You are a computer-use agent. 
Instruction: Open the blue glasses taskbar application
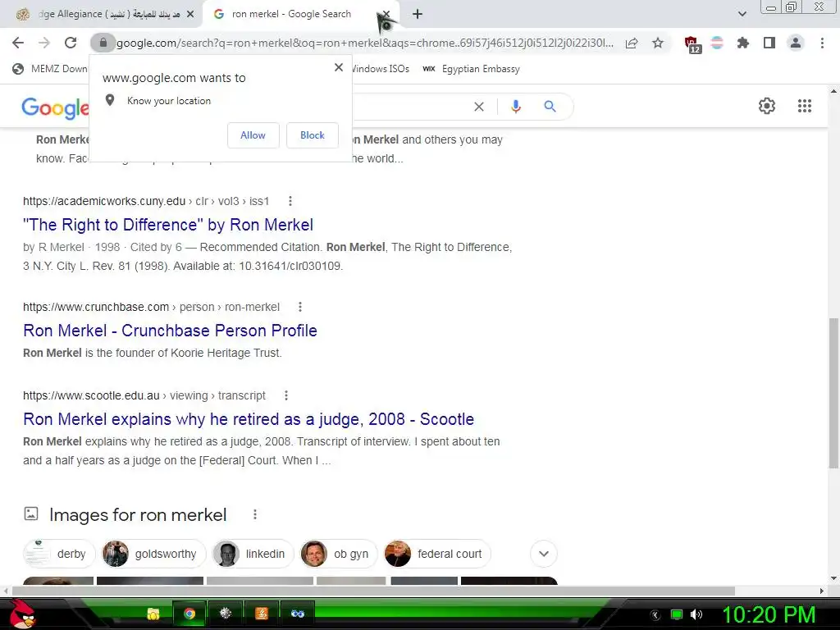[297, 614]
